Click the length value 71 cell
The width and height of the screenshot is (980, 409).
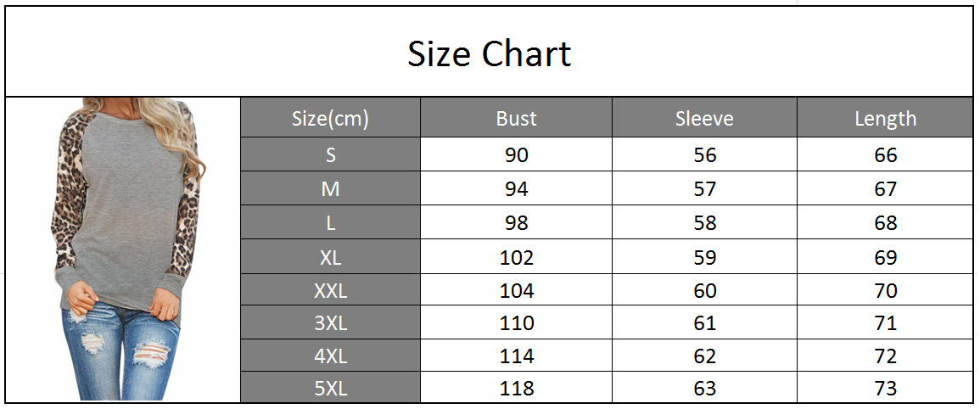click(x=885, y=323)
